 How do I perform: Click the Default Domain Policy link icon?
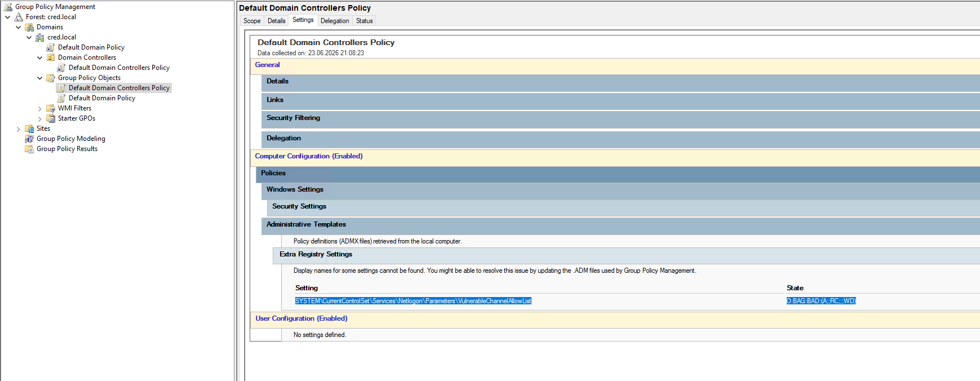[51, 47]
